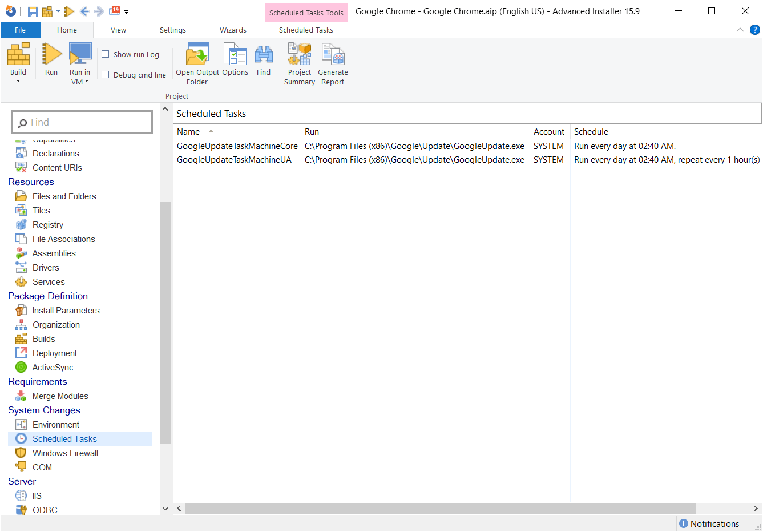Collapse the ribbon with chevron arrow

click(x=740, y=30)
